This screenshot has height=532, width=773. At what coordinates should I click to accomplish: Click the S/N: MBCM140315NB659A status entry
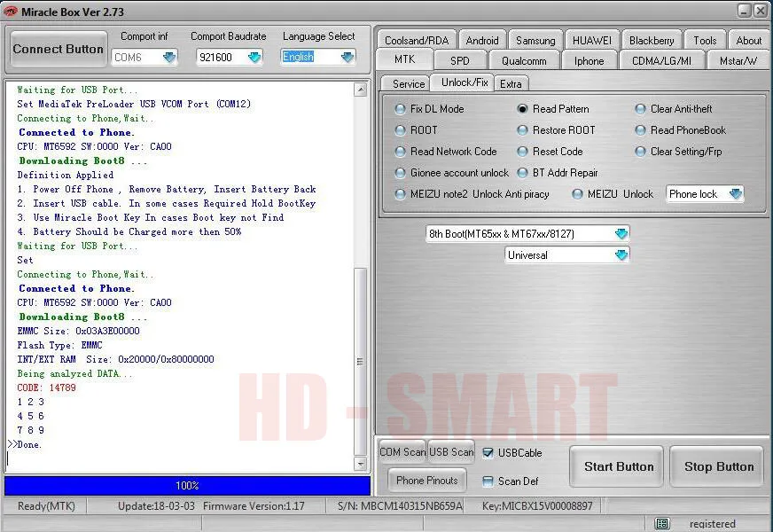pos(401,506)
